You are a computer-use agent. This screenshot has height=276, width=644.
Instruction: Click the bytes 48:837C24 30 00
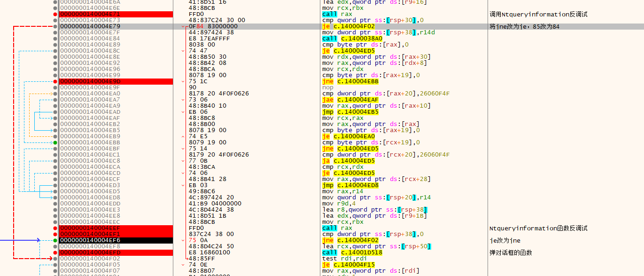[217, 20]
